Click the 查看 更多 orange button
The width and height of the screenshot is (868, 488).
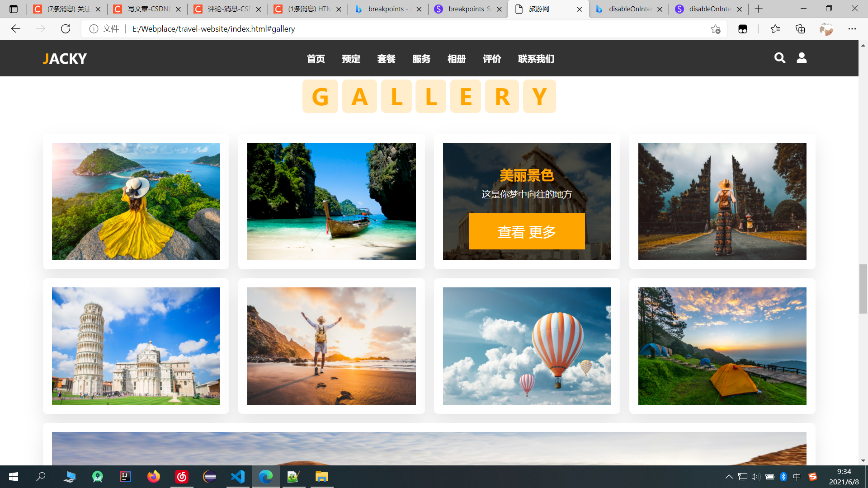click(x=527, y=231)
